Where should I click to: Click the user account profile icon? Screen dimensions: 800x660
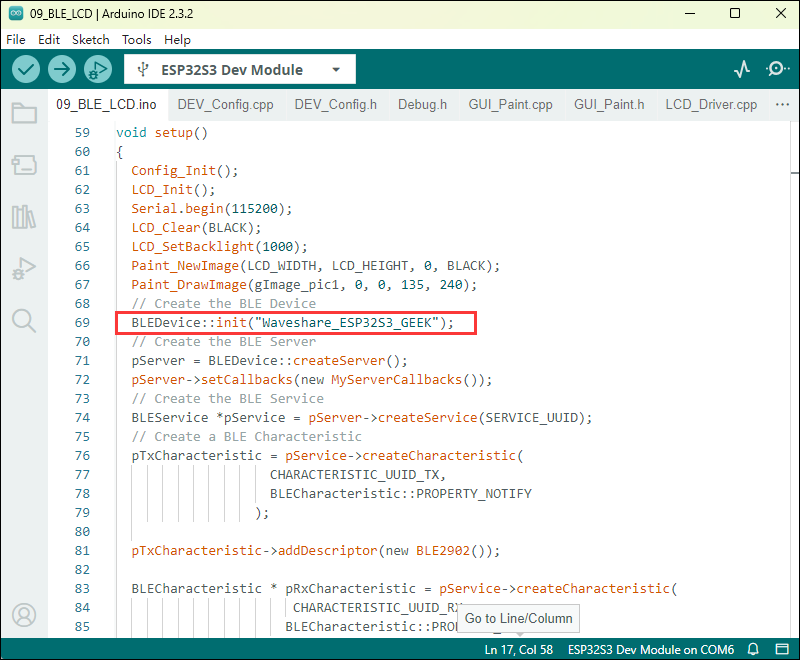[24, 614]
